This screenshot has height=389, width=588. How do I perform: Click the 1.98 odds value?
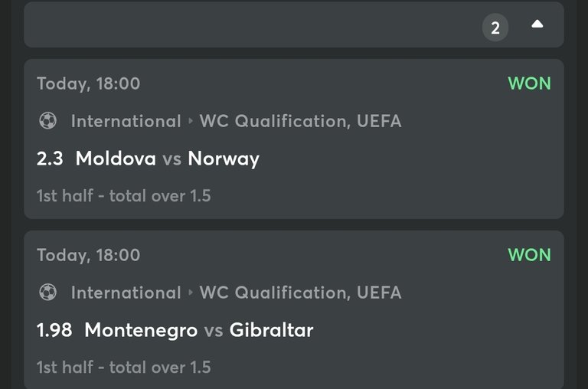(54, 330)
